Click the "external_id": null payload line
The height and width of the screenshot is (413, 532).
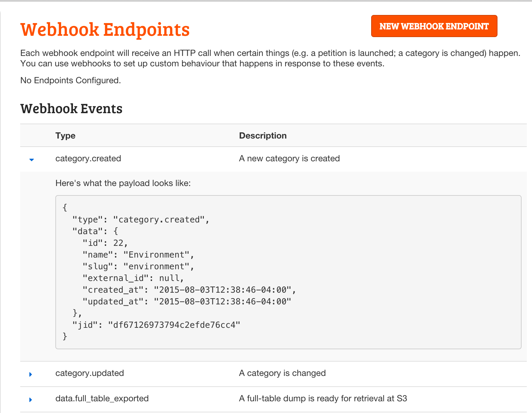(x=133, y=278)
